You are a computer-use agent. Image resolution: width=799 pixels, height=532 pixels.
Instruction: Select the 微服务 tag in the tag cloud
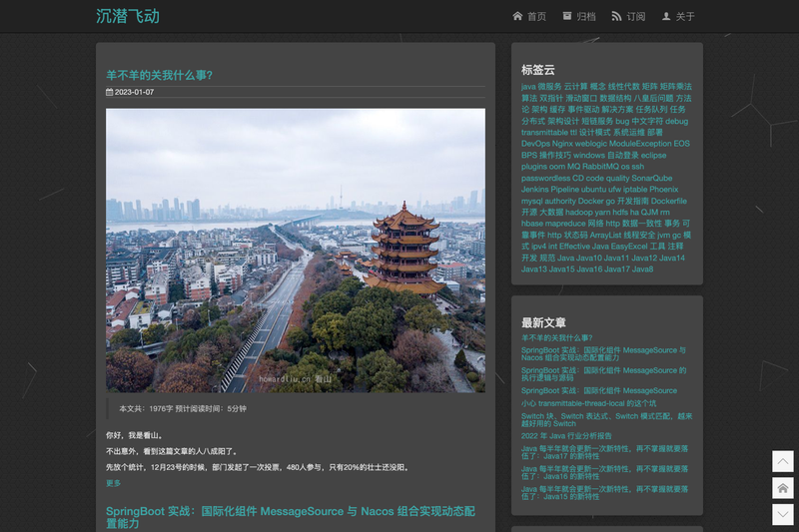coord(549,87)
